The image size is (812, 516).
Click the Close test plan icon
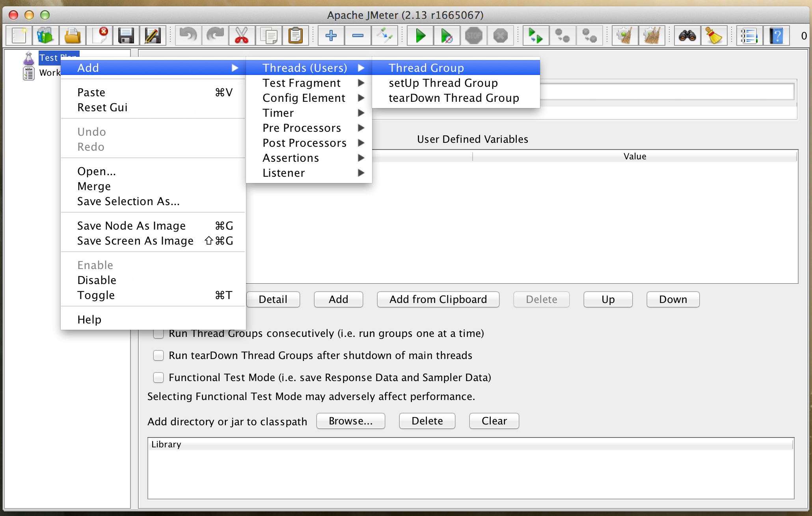click(x=99, y=36)
